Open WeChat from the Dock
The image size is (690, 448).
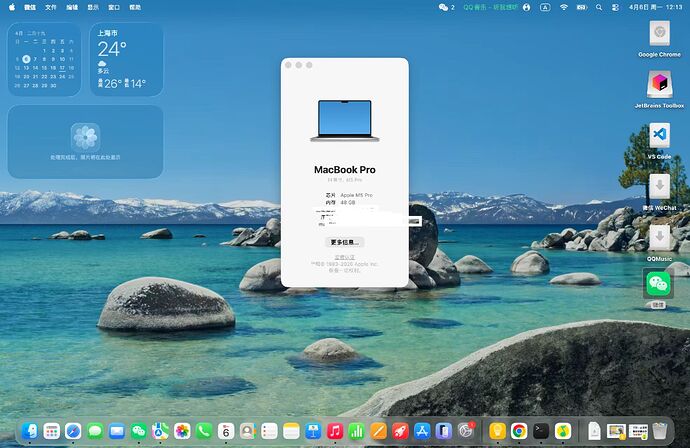[139, 431]
